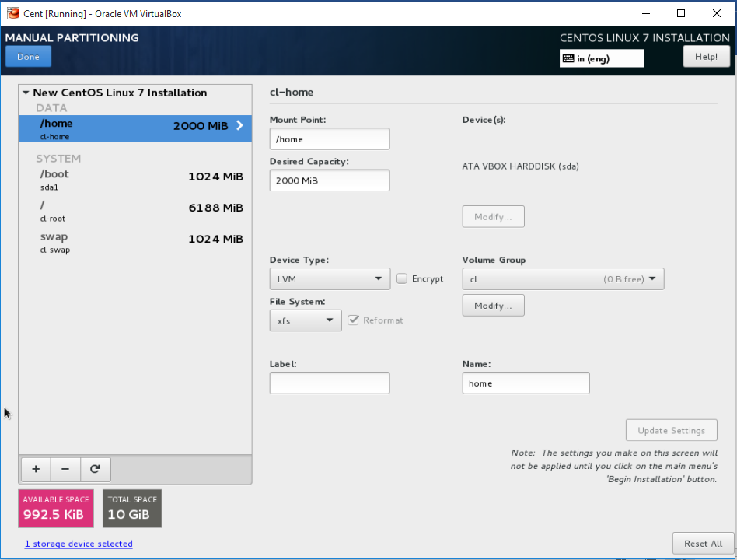Viewport: 737px width, 560px height.
Task: Click the Done button
Action: (x=28, y=57)
